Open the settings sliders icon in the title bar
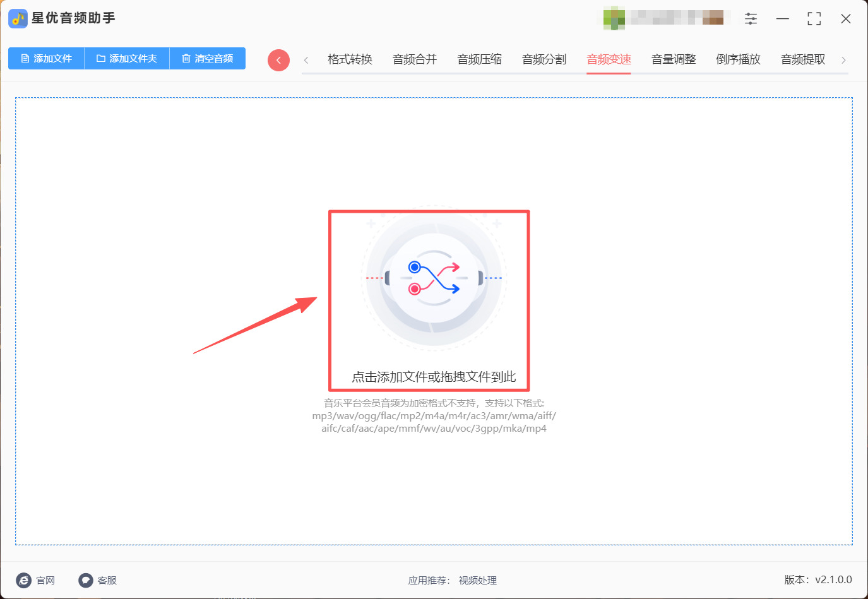Image resolution: width=868 pixels, height=599 pixels. click(x=751, y=19)
